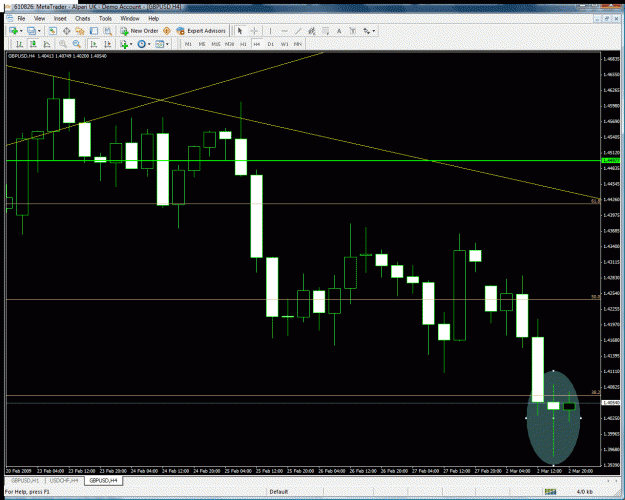Activate the standard Cursor mode

tap(240, 31)
